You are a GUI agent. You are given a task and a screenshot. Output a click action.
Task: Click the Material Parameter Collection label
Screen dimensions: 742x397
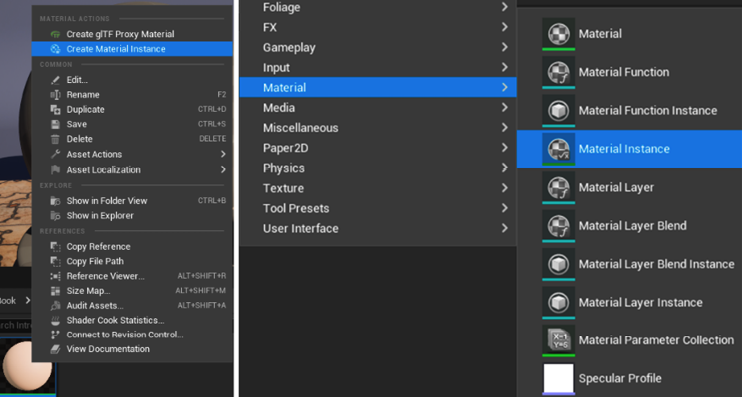[656, 340]
